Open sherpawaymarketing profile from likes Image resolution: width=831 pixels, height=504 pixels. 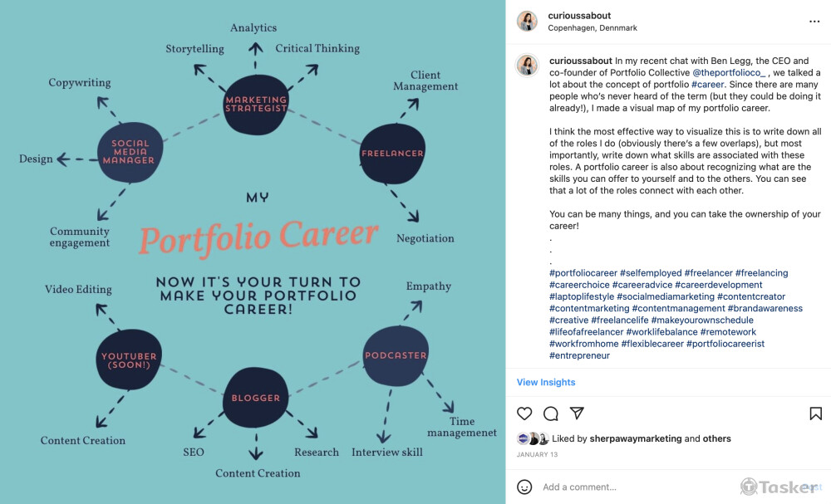click(x=636, y=438)
